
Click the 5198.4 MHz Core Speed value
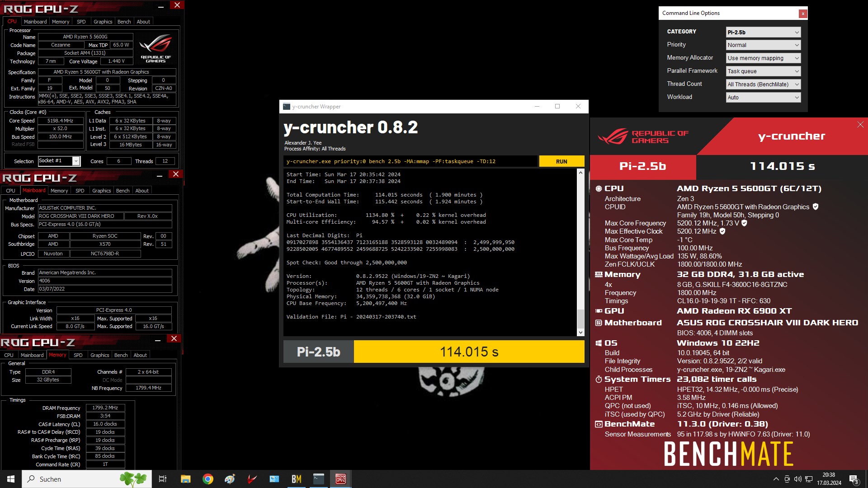coord(60,121)
